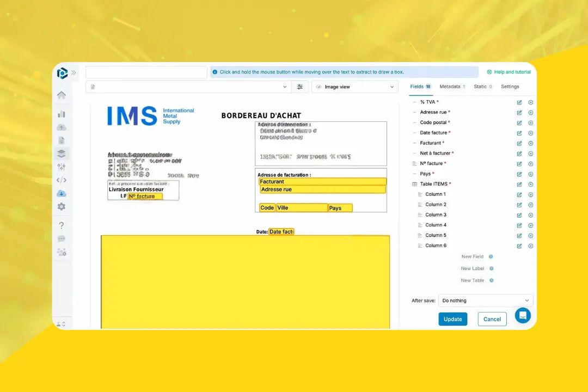Image resolution: width=588 pixels, height=392 pixels.
Task: Delete the % TVA field
Action: tap(531, 102)
